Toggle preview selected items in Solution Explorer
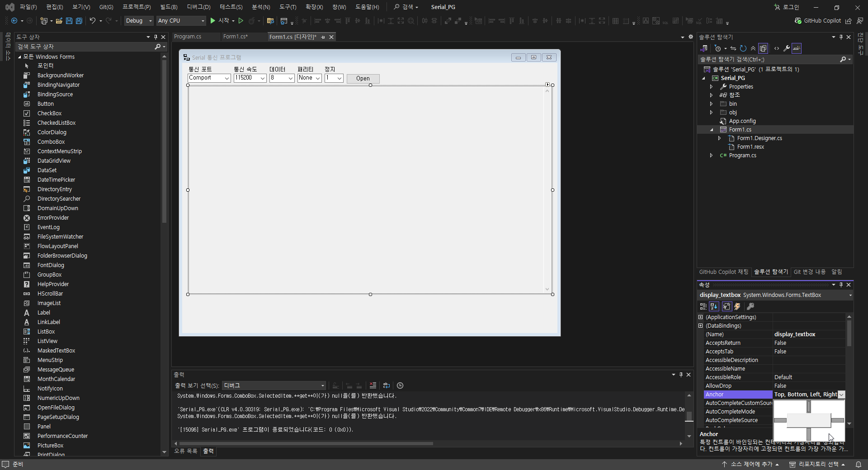This screenshot has height=470, width=868. tap(797, 48)
